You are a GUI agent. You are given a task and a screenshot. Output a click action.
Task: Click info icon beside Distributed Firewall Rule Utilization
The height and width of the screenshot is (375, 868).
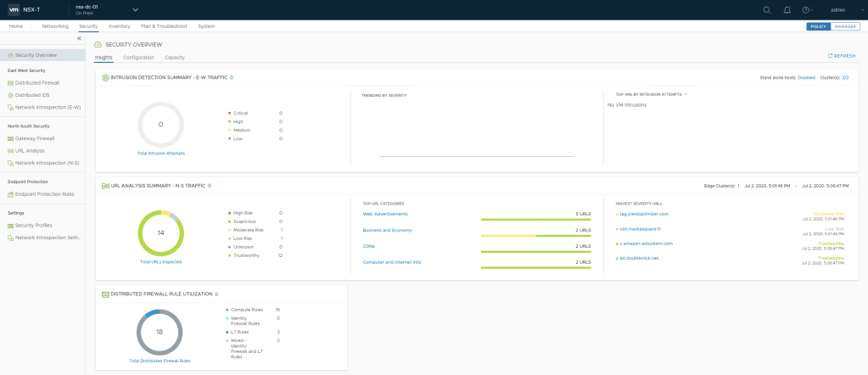217,294
